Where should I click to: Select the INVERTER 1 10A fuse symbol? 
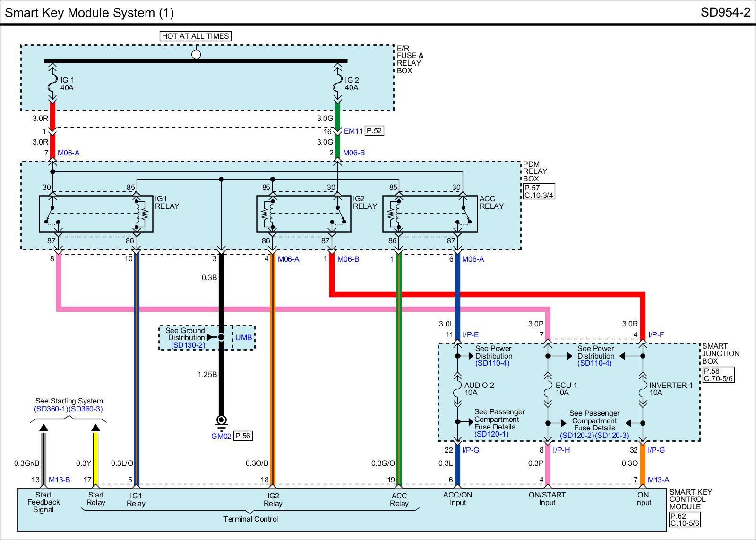(x=642, y=389)
